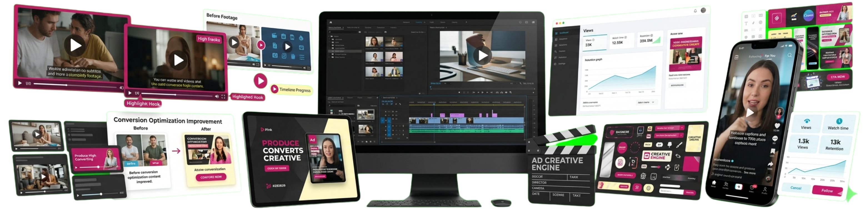
Task: Adjust the pink-handled slider in the UI kit panel
Action: [x=656, y=167]
